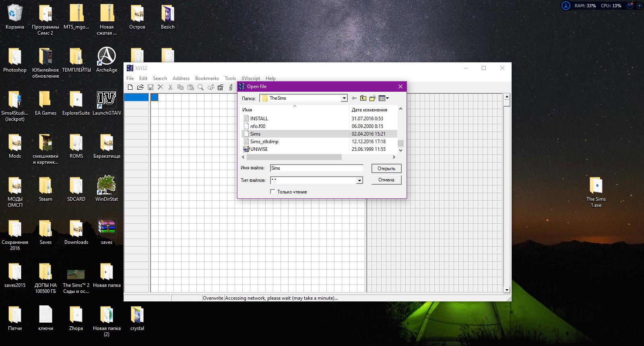Click the Корзина recycle bin desktop icon
This screenshot has width=644, height=346.
click(x=15, y=17)
